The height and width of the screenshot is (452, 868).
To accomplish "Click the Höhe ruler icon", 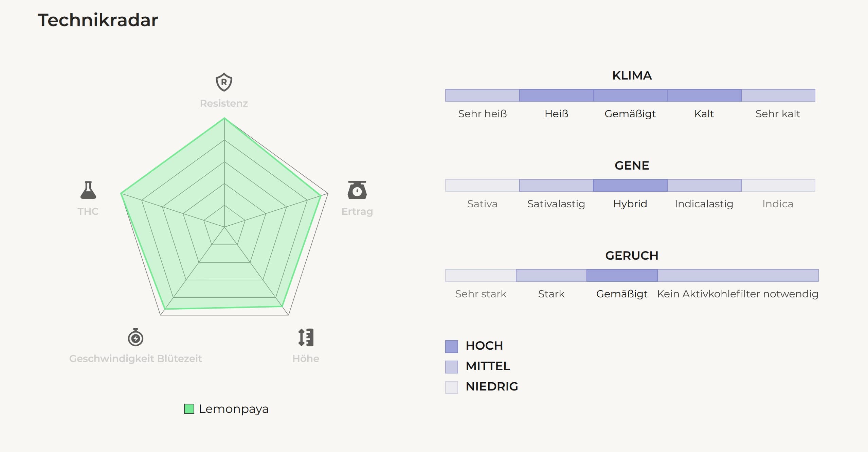I will (306, 337).
